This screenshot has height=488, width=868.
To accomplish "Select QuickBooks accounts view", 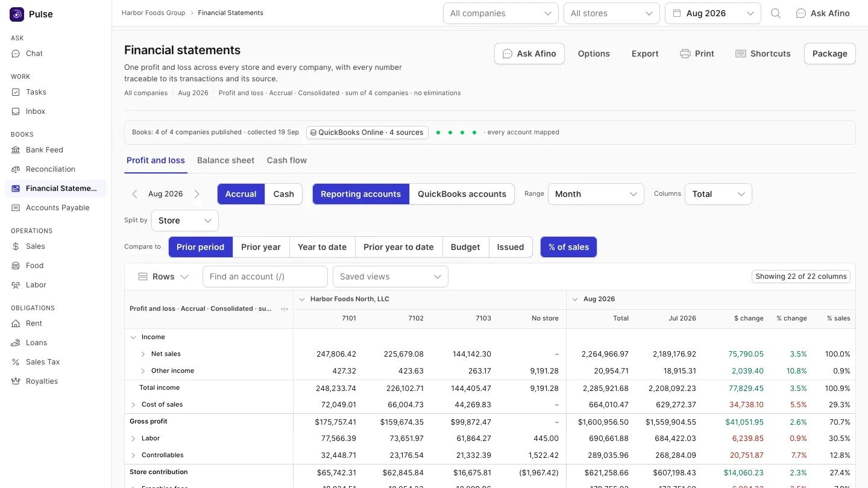I will pos(462,194).
